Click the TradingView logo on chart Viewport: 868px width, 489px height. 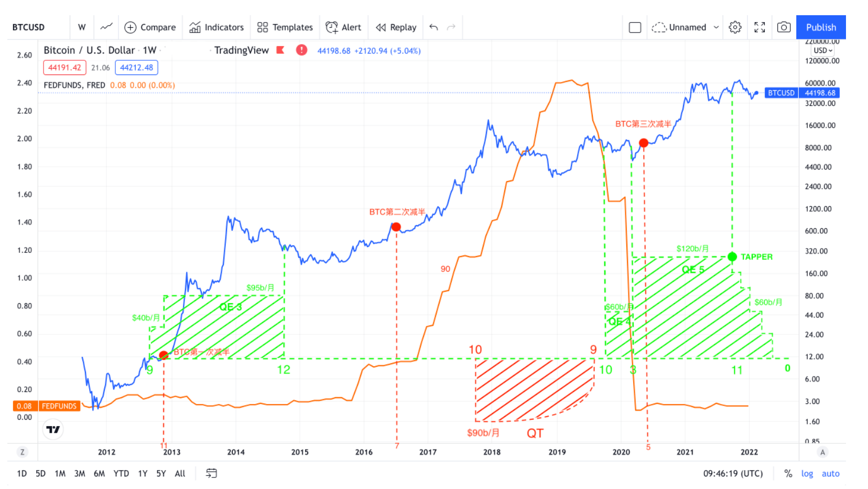click(53, 430)
